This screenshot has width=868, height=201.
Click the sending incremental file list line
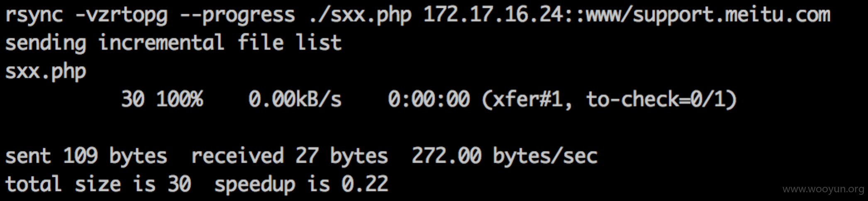173,43
